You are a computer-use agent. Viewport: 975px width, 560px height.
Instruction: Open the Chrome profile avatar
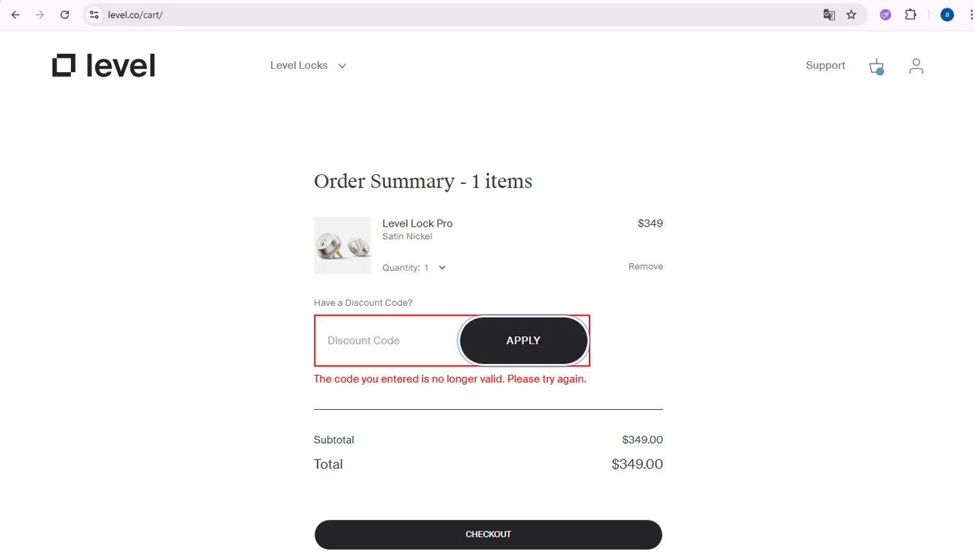pyautogui.click(x=947, y=15)
